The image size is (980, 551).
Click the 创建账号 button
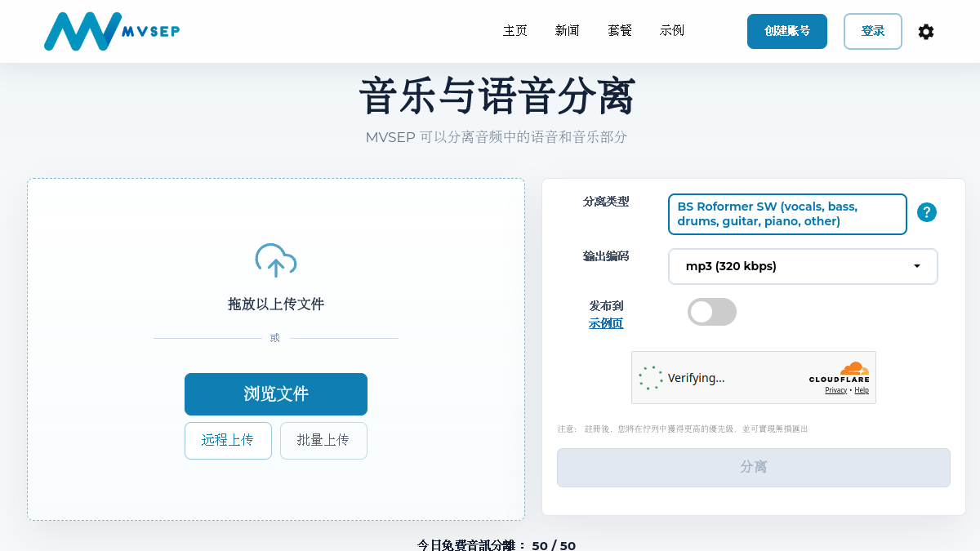(x=787, y=31)
